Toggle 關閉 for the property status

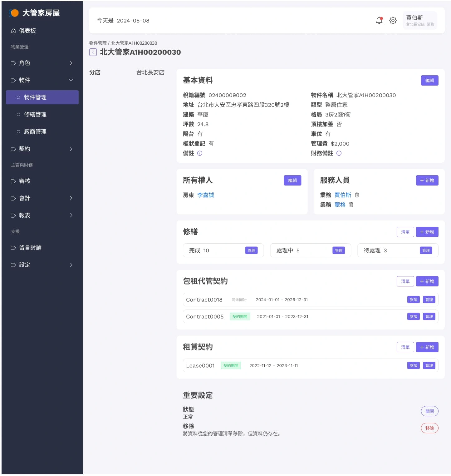[x=429, y=411]
